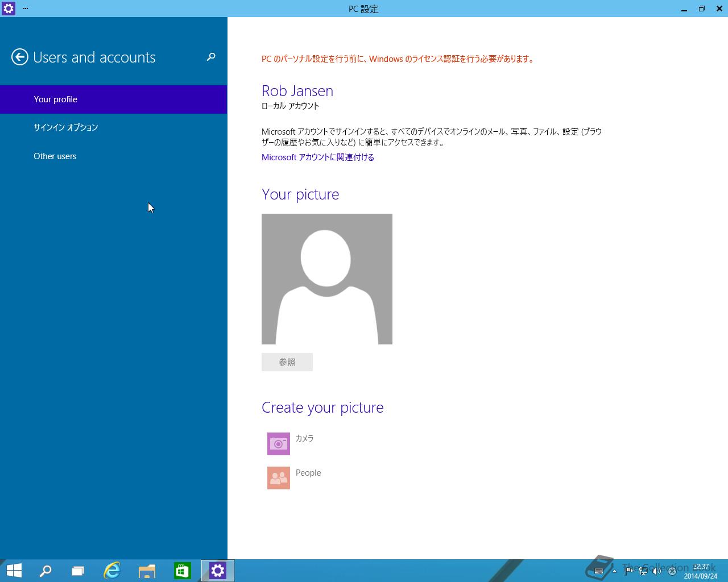Viewport: 728px width, 582px height.
Task: Open the Store app from taskbar
Action: (x=182, y=571)
